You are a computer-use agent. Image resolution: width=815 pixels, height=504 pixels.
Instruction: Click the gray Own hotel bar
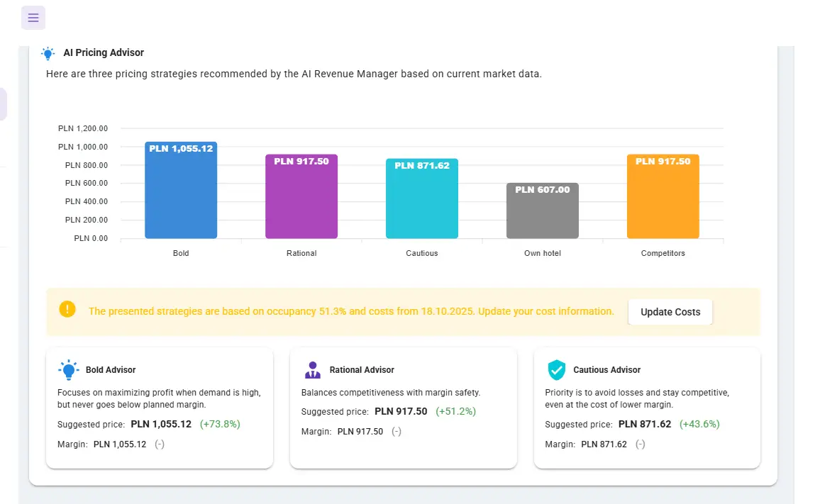[x=543, y=211]
